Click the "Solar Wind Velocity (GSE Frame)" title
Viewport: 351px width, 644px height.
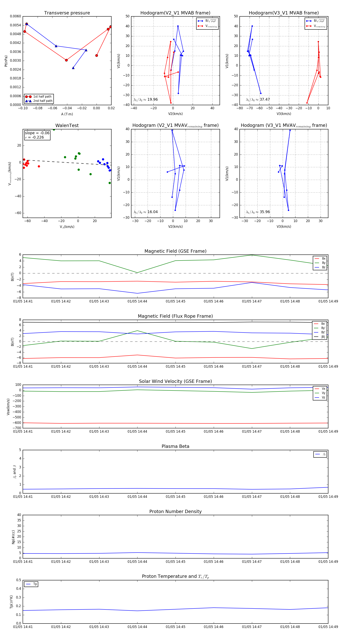(x=175, y=381)
